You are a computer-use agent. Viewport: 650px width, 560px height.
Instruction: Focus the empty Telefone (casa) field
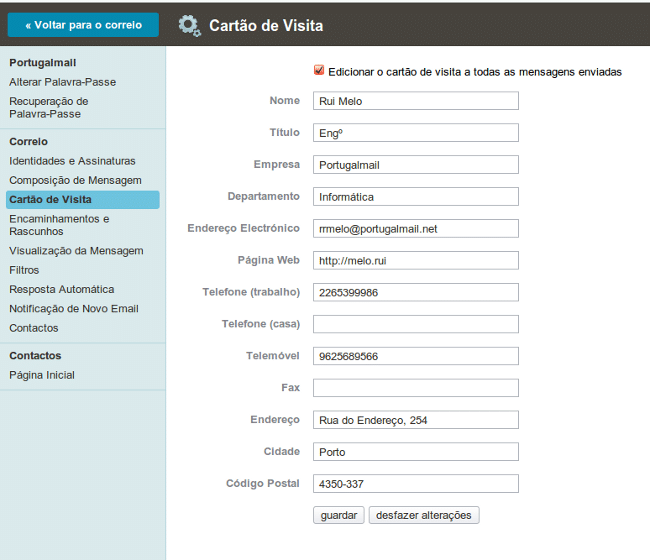[x=415, y=324]
